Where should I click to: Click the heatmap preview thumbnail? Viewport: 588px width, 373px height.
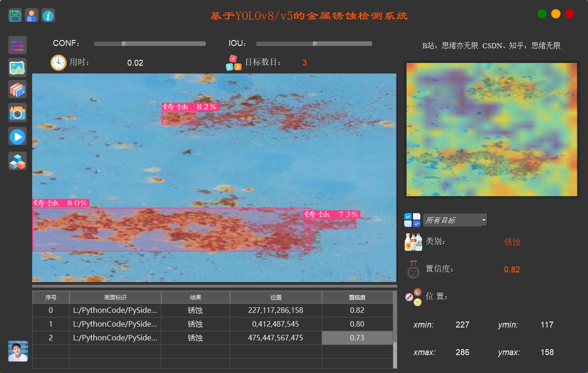click(492, 130)
